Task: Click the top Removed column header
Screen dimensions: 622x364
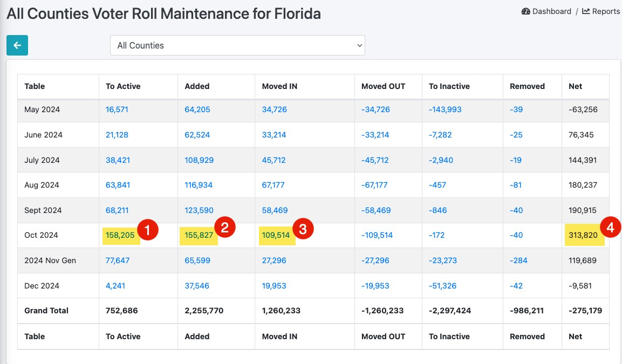Action: click(527, 86)
